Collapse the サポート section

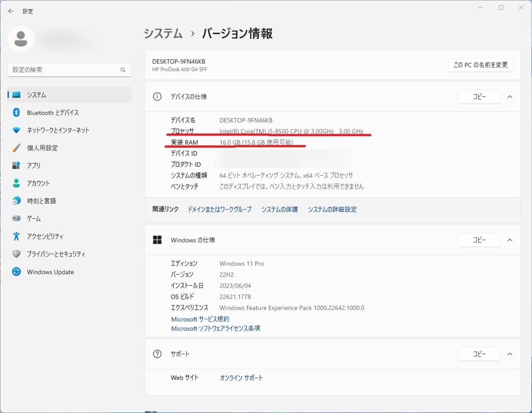(x=510, y=354)
